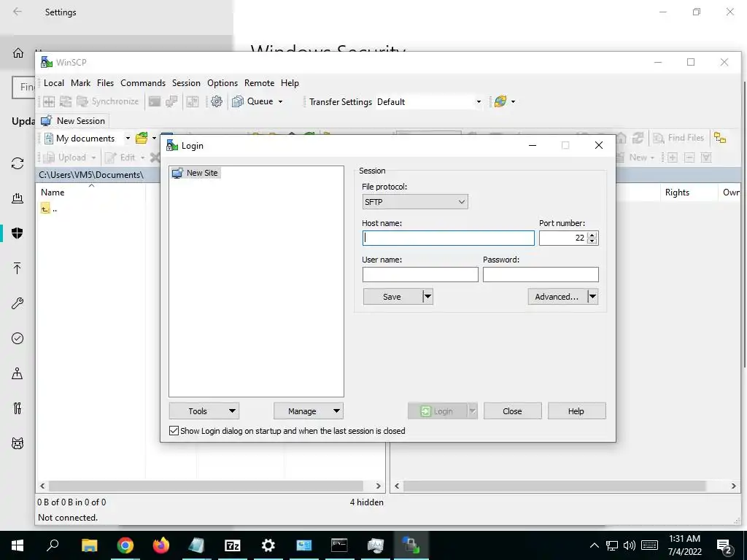Click the Find Files toolbar button
The height and width of the screenshot is (560, 747).
(679, 138)
